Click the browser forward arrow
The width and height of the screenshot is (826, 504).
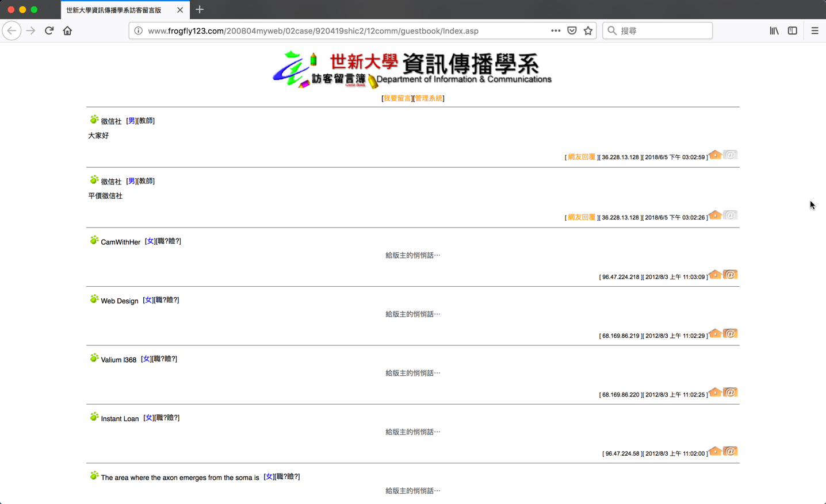point(30,30)
